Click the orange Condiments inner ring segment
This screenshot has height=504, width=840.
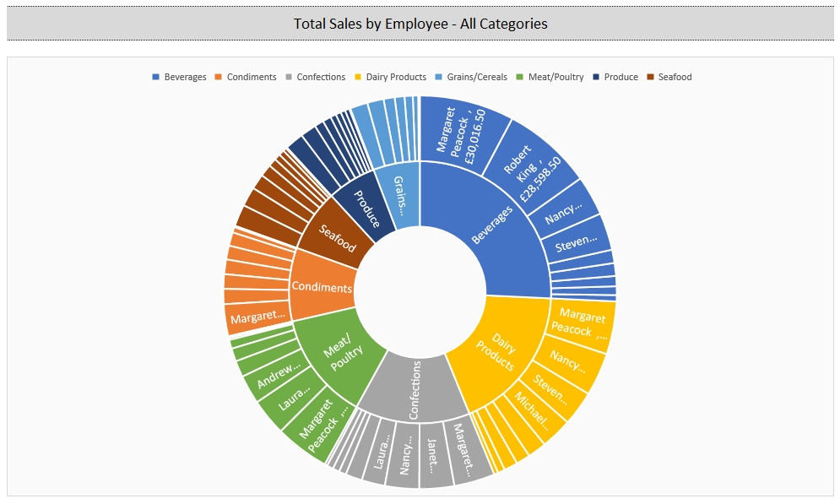[322, 287]
